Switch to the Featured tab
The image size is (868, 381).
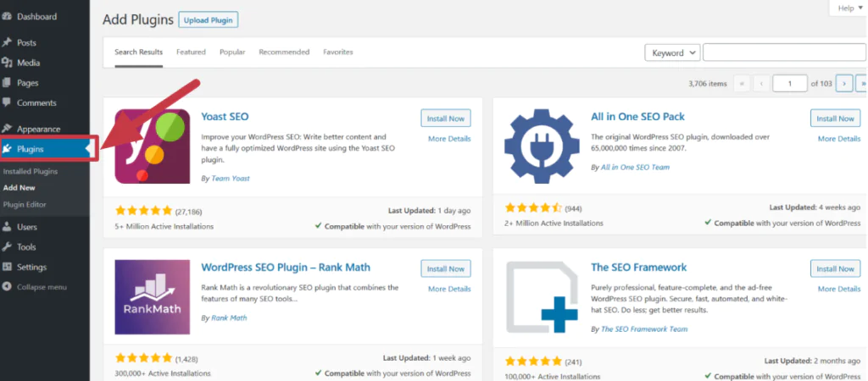click(191, 52)
